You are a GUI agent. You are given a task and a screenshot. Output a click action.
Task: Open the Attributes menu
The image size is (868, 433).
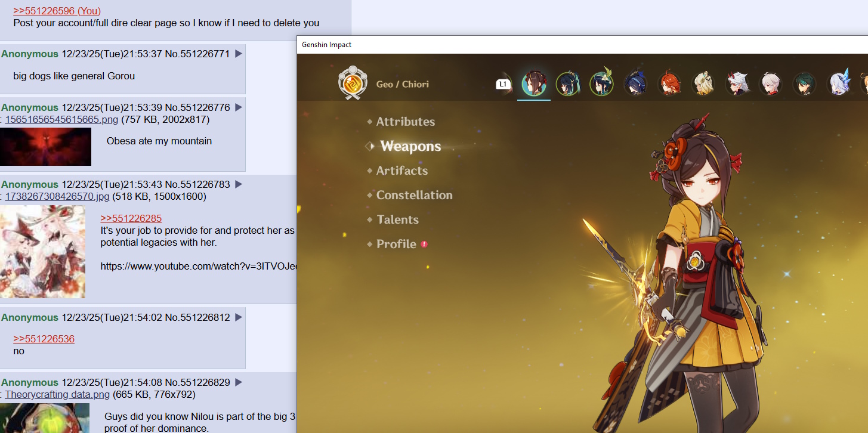pos(406,122)
